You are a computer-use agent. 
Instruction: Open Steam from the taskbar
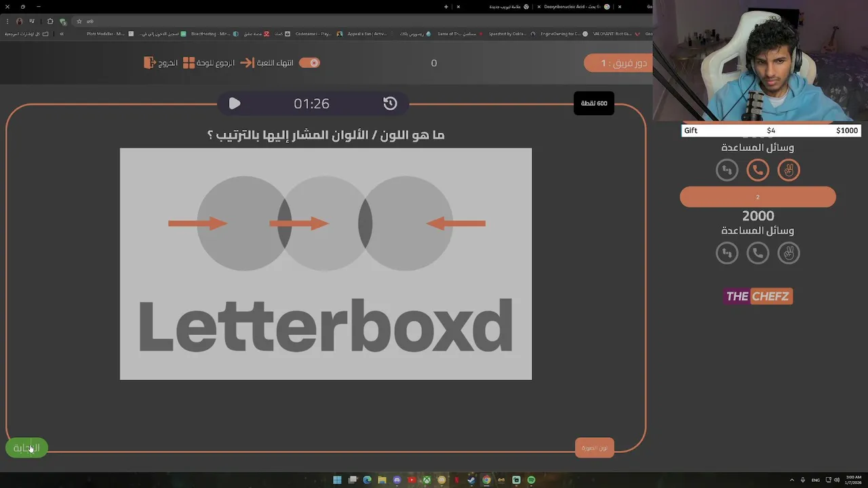pos(471,480)
